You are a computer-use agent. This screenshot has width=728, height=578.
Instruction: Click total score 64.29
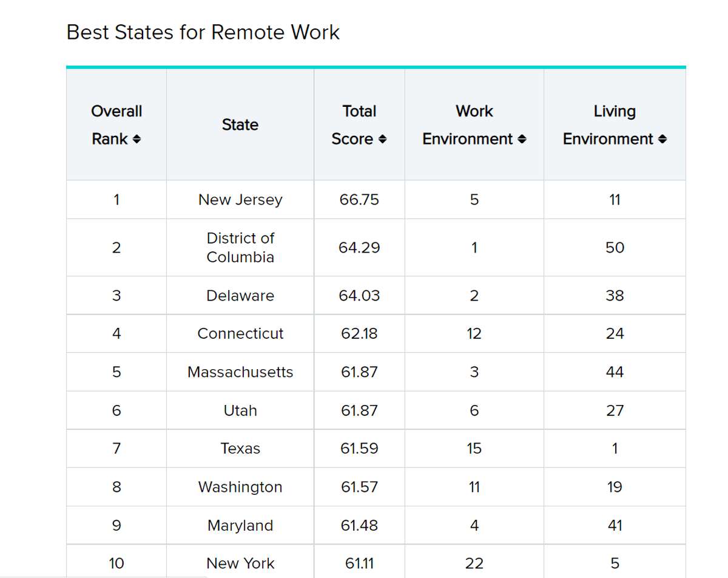click(359, 248)
